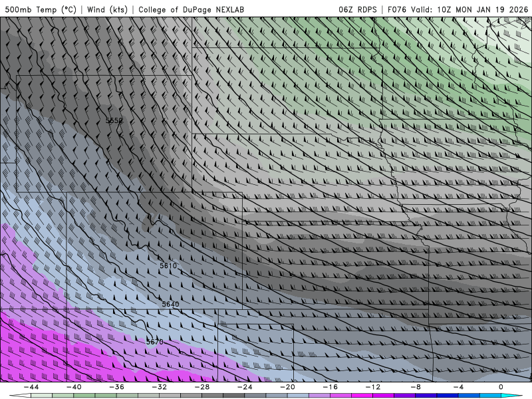Click the 5610 height contour label

[168, 265]
